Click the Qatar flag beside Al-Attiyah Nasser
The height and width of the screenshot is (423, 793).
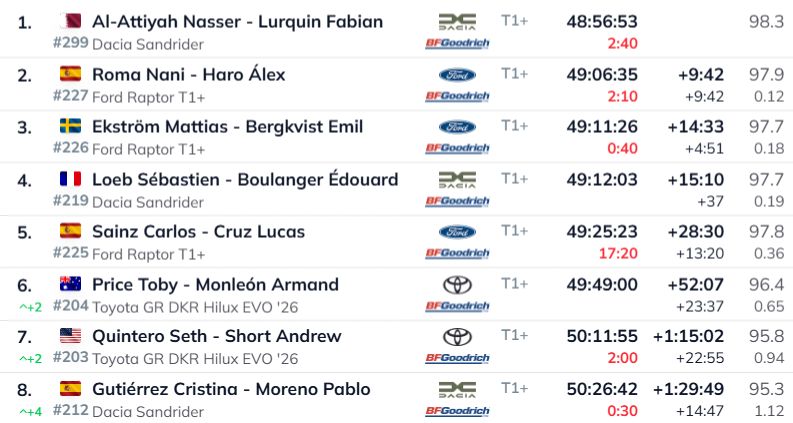click(x=71, y=21)
